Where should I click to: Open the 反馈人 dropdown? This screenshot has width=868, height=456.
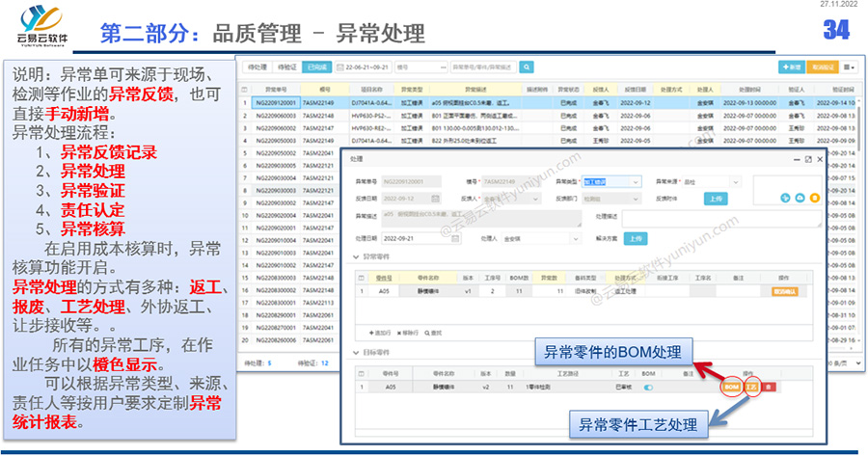pyautogui.click(x=535, y=199)
